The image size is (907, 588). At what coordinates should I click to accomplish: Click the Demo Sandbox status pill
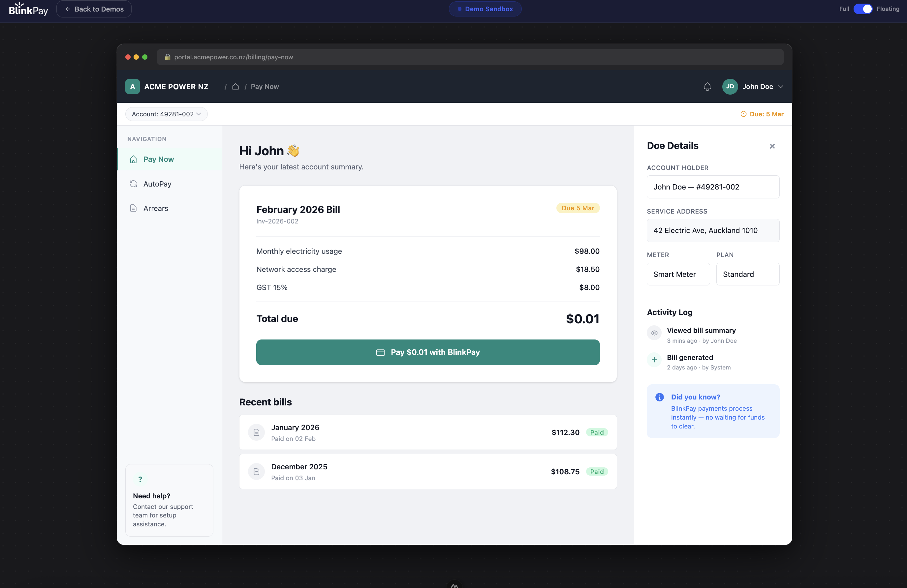coord(485,9)
